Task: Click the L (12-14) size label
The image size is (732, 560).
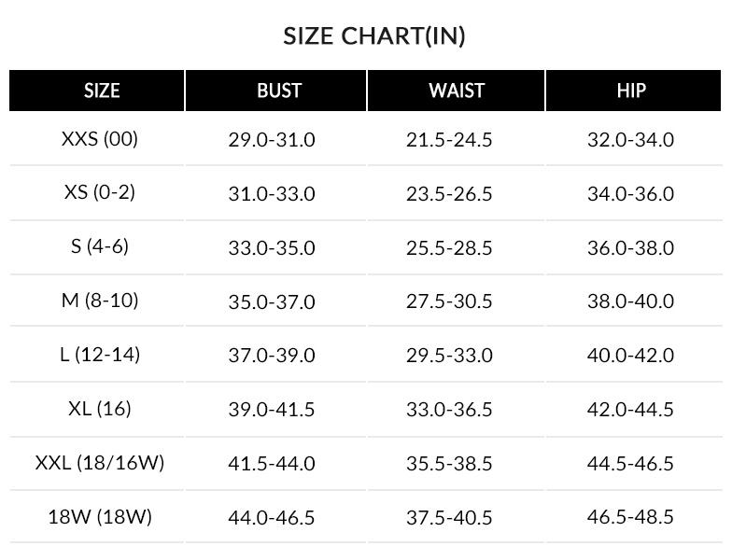Action: point(100,355)
